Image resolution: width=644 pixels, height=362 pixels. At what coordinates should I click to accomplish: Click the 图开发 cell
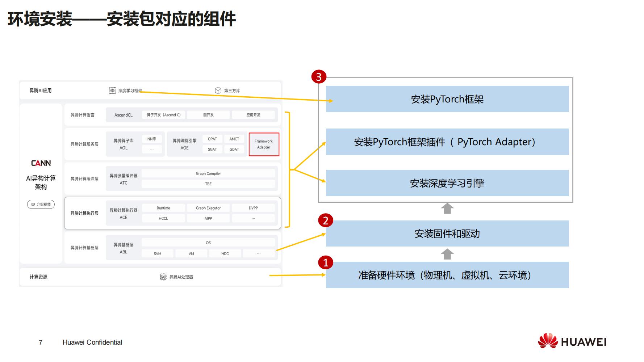[x=208, y=115]
